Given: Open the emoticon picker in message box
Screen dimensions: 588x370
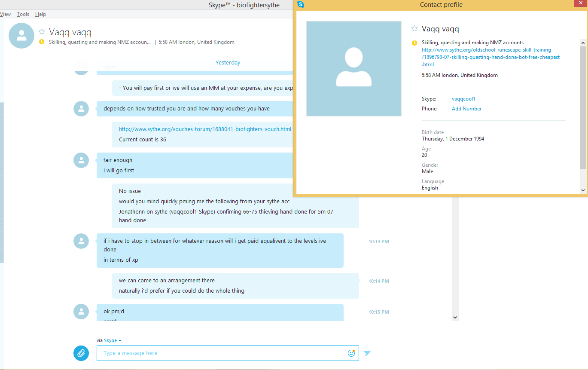Looking at the screenshot, I should click(351, 353).
